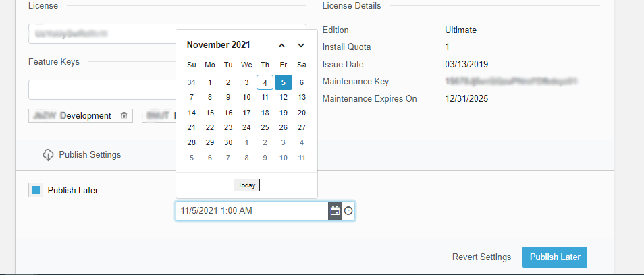Select November 4 in the calendar
The image size is (644, 275).
265,82
